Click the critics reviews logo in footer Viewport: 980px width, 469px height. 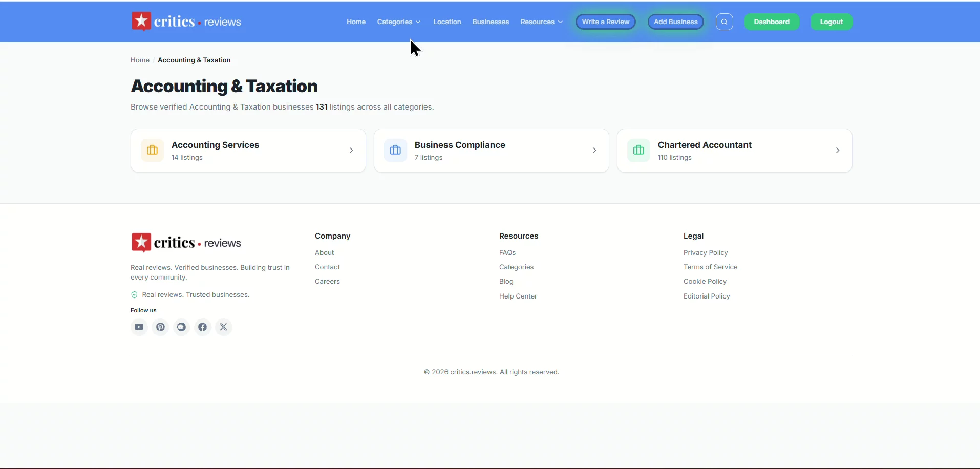coord(186,243)
